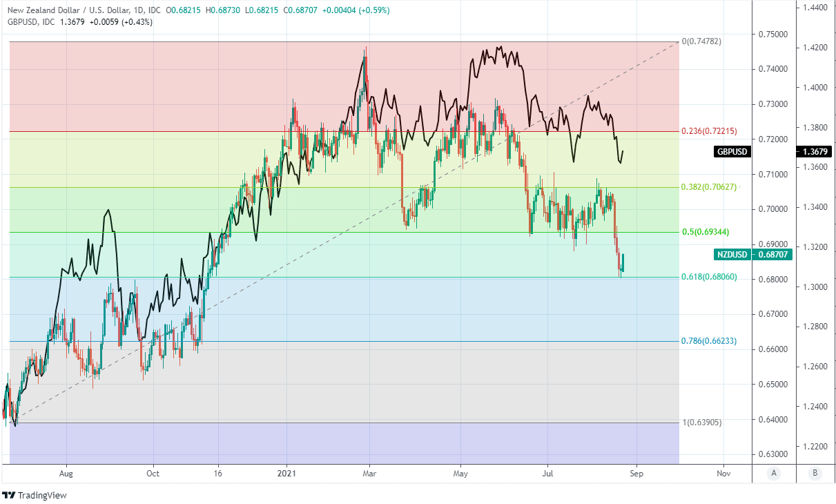Click the 0.618(0.68060) Fibonacci level label
Viewport: 836px width, 504px height.
coord(709,277)
